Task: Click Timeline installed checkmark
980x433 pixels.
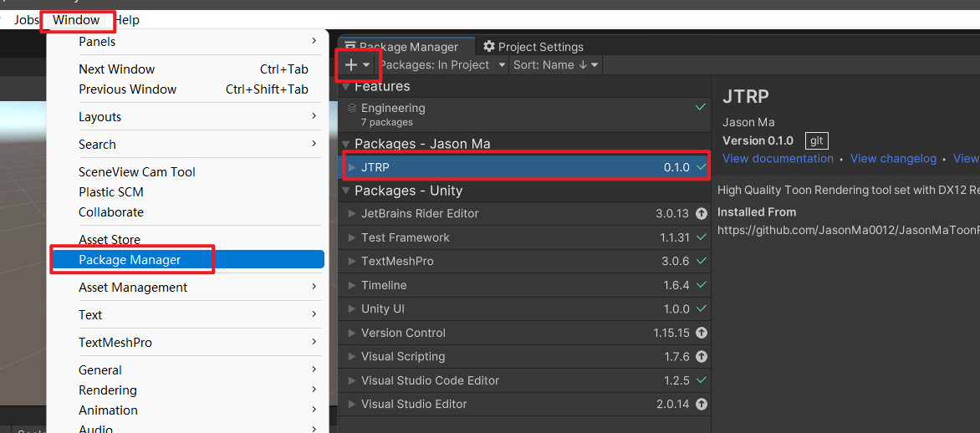Action: tap(702, 285)
